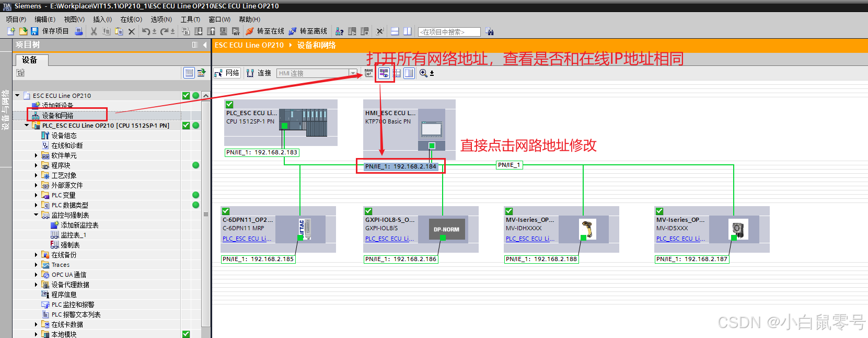This screenshot has width=868, height=338.
Task: Click green checkmark on MV-ID5XXX device
Action: tap(659, 211)
